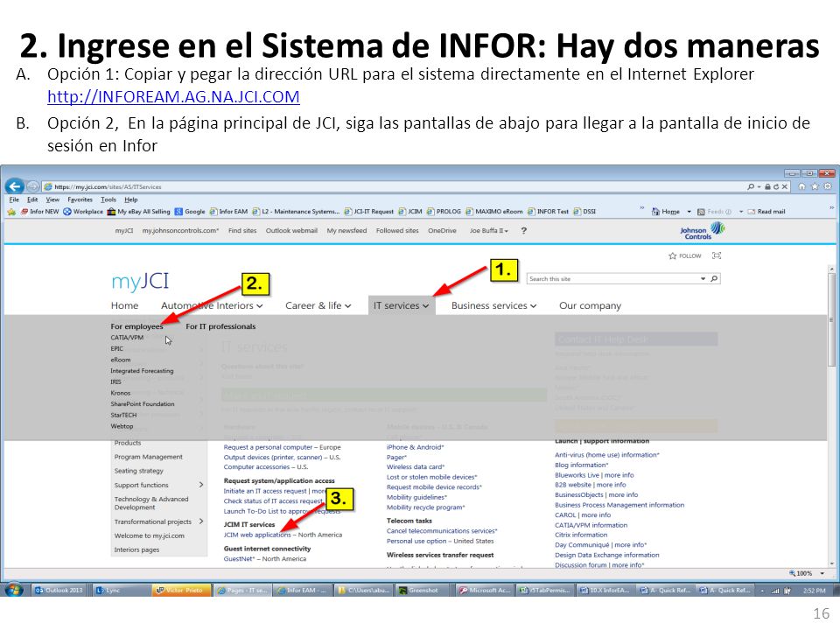The image size is (840, 630).
Task: Click the OneDrive suite link
Action: click(x=442, y=230)
